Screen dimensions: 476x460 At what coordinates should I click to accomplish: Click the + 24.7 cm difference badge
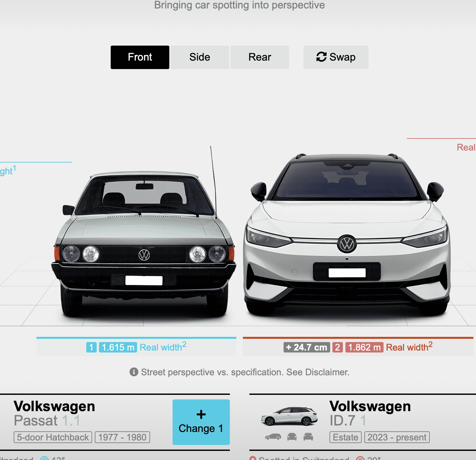click(x=307, y=347)
